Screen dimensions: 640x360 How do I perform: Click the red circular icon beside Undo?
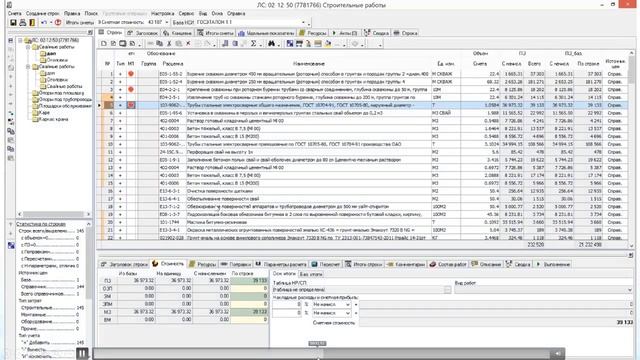pos(58,22)
